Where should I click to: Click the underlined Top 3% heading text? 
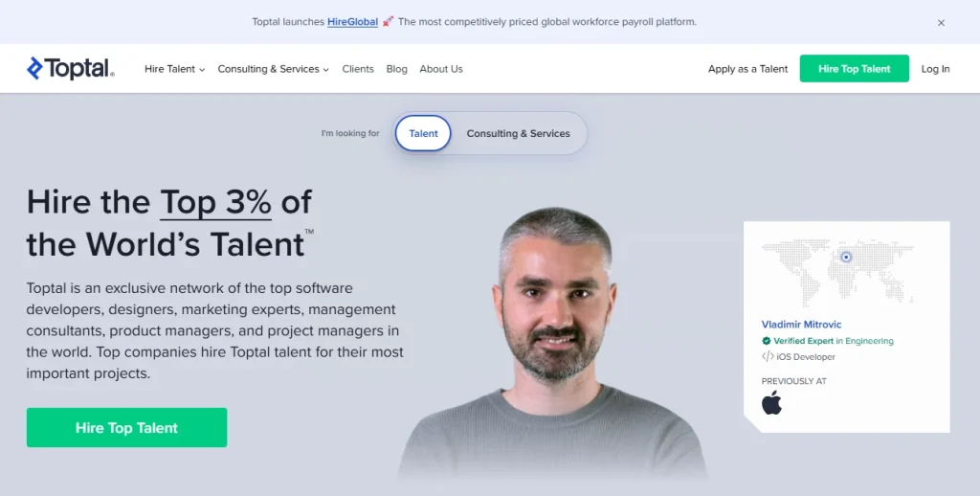coord(215,202)
